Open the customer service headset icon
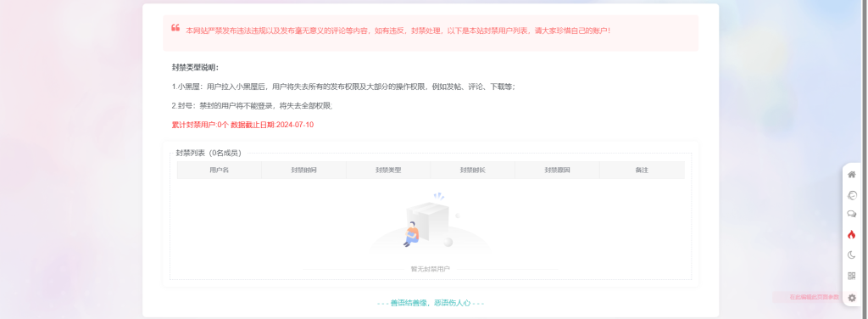Screen dimensions: 868x319 [x=851, y=195]
